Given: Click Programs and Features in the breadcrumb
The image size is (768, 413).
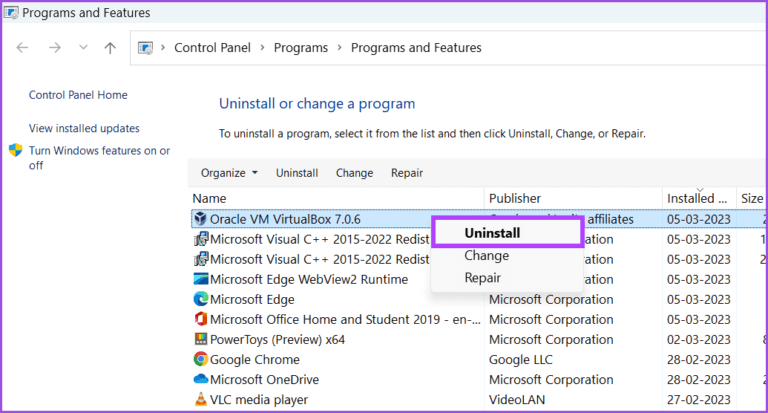Looking at the screenshot, I should pyautogui.click(x=416, y=48).
